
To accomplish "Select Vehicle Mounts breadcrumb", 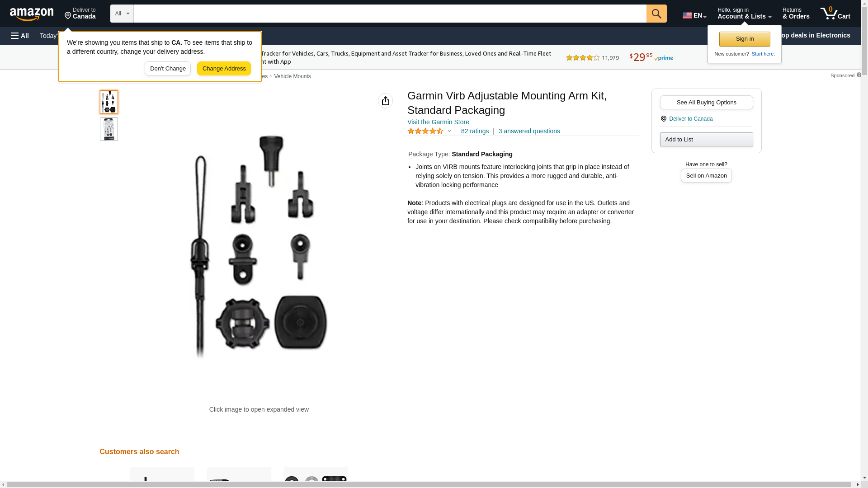I will coord(292,76).
